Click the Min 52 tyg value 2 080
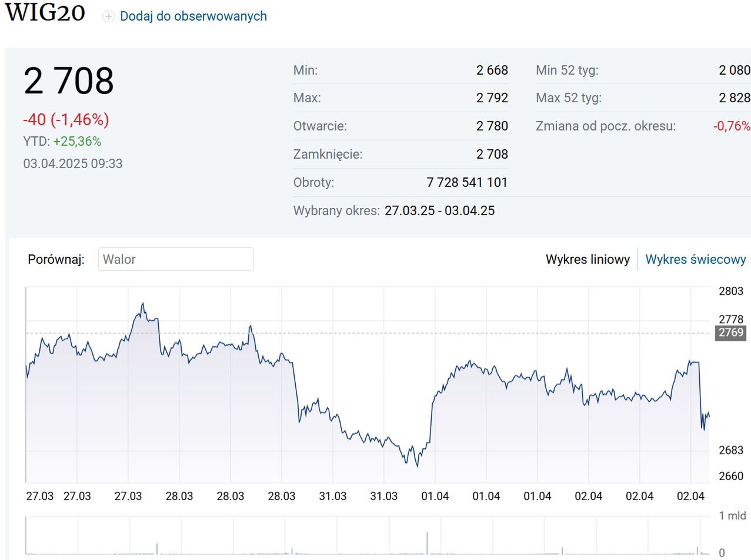The height and width of the screenshot is (560, 751). tap(734, 70)
